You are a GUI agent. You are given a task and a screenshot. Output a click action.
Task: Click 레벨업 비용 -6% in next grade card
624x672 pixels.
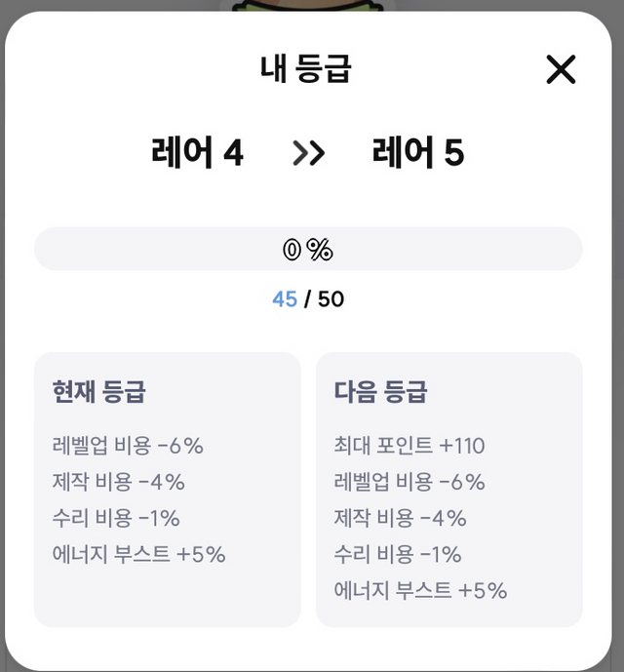pyautogui.click(x=409, y=482)
